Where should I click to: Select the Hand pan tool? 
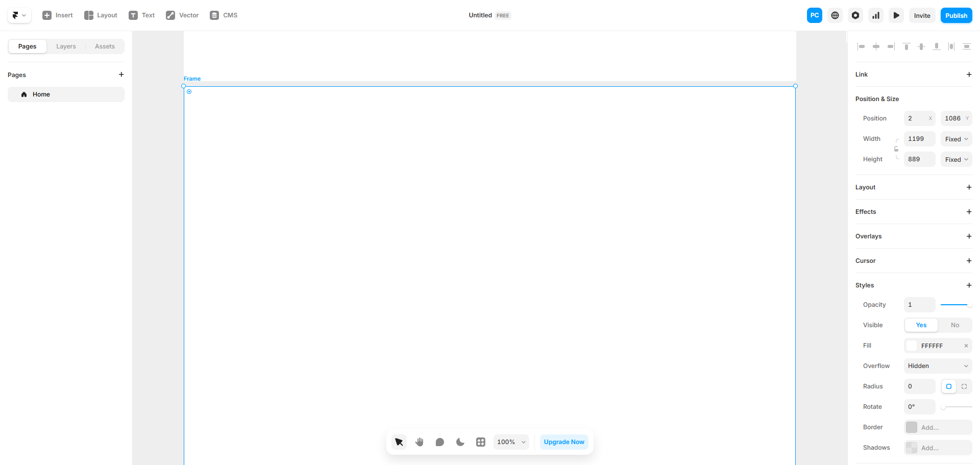tap(419, 442)
